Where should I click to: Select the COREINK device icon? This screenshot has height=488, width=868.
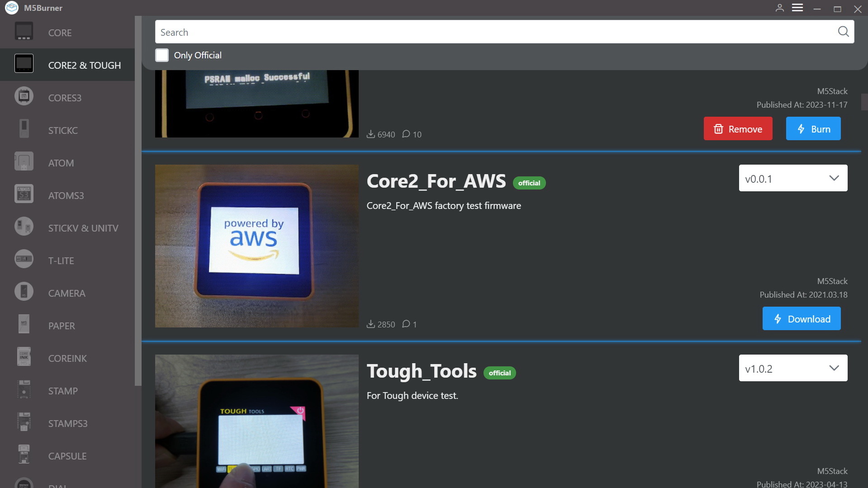24,357
